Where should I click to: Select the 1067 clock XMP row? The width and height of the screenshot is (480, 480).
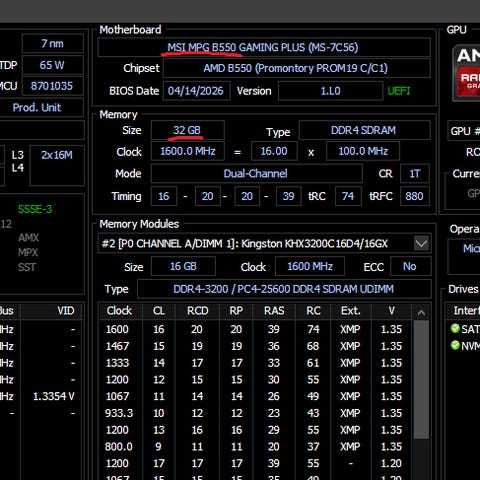coord(255,396)
